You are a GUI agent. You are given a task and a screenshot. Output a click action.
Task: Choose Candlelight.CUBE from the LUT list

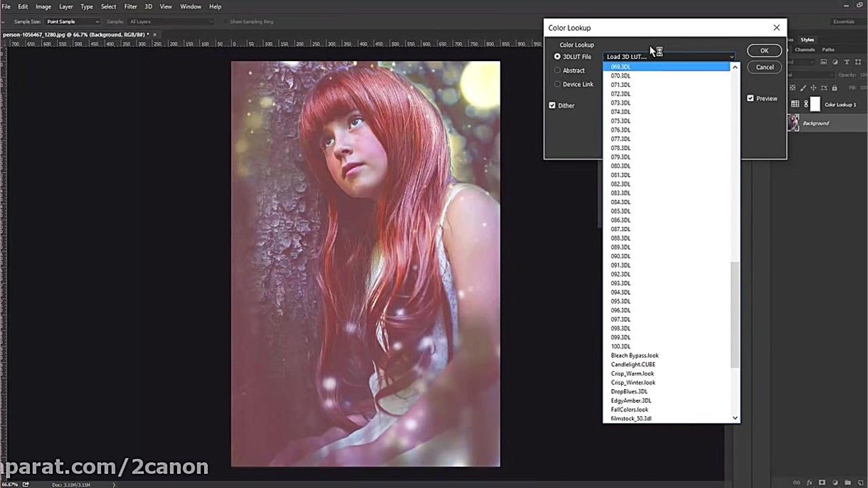click(x=633, y=365)
